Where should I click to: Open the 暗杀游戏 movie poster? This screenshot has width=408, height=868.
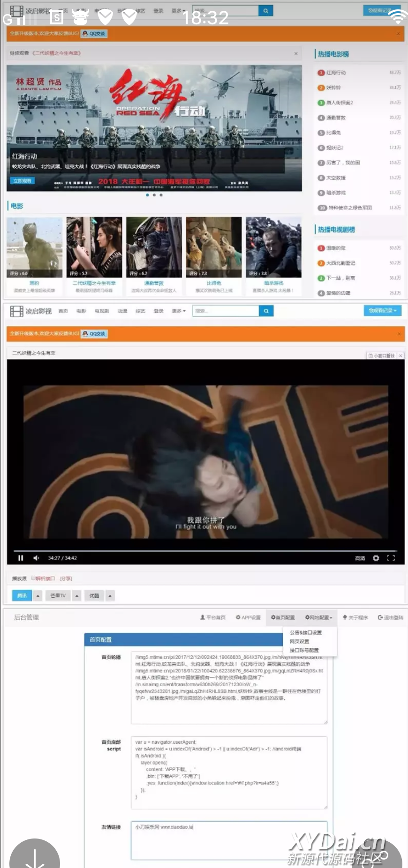[x=273, y=247]
